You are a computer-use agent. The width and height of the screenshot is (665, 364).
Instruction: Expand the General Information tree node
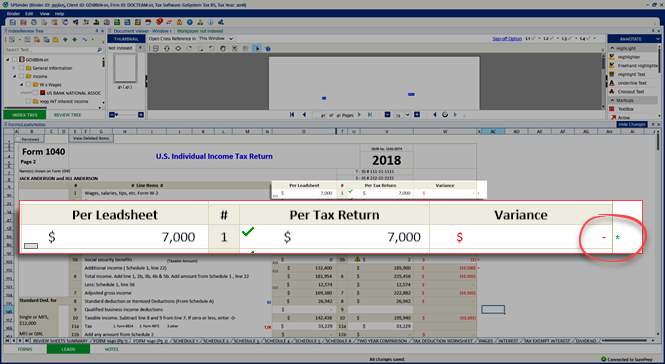point(14,68)
